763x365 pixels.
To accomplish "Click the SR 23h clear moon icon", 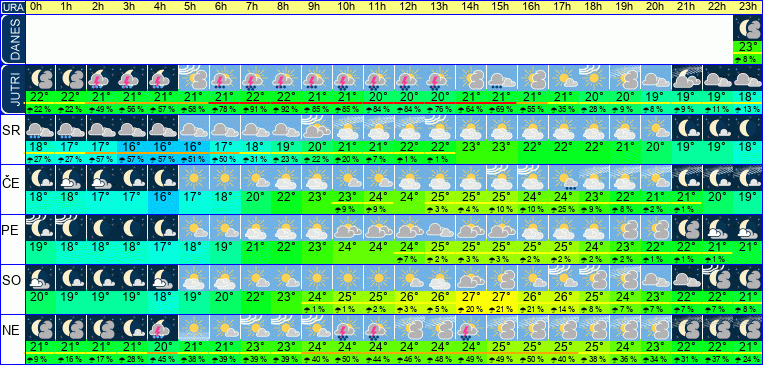I will [747, 128].
